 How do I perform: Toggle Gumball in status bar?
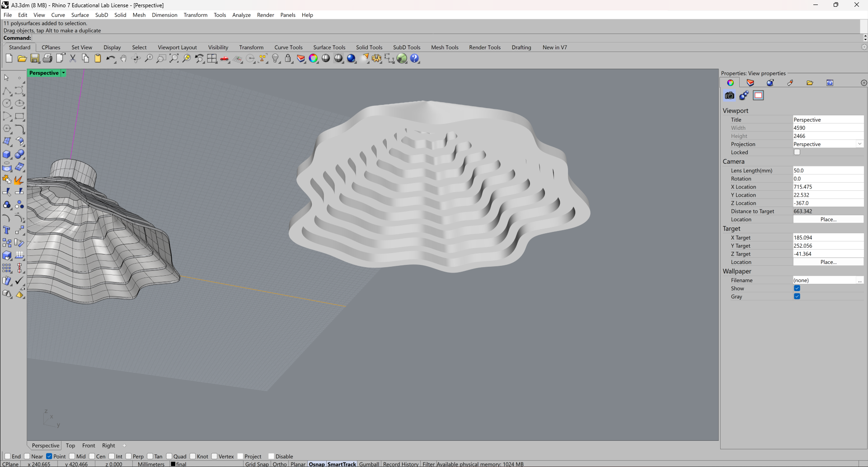point(369,464)
